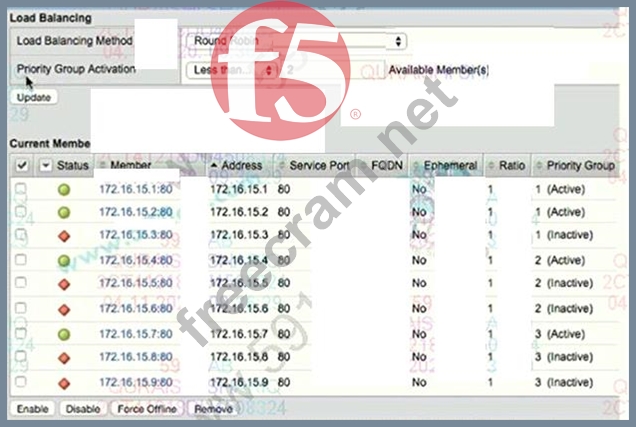This screenshot has width=636, height=427.
Task: Click red diamond status for 172.16.15.8:80
Action: (64, 358)
